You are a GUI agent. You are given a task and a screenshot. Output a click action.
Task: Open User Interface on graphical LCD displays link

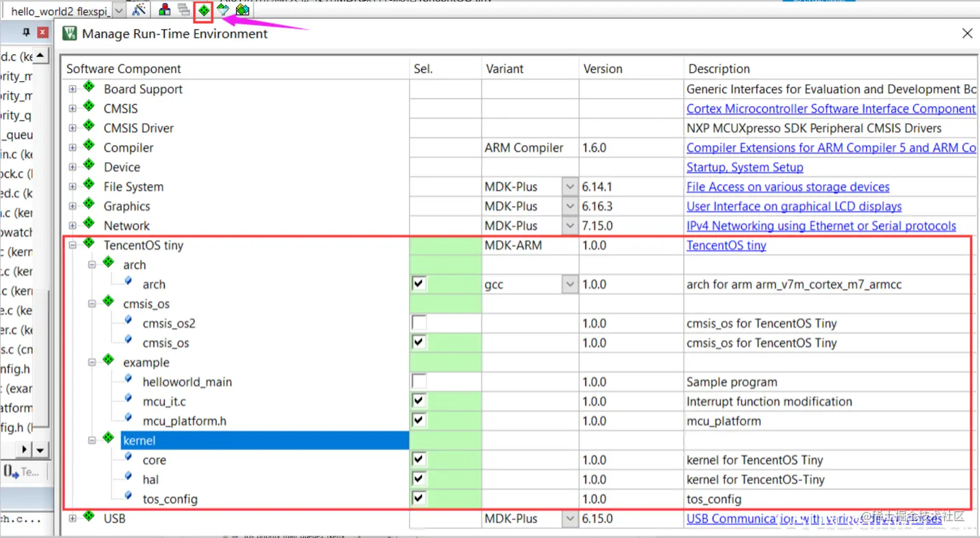point(794,206)
